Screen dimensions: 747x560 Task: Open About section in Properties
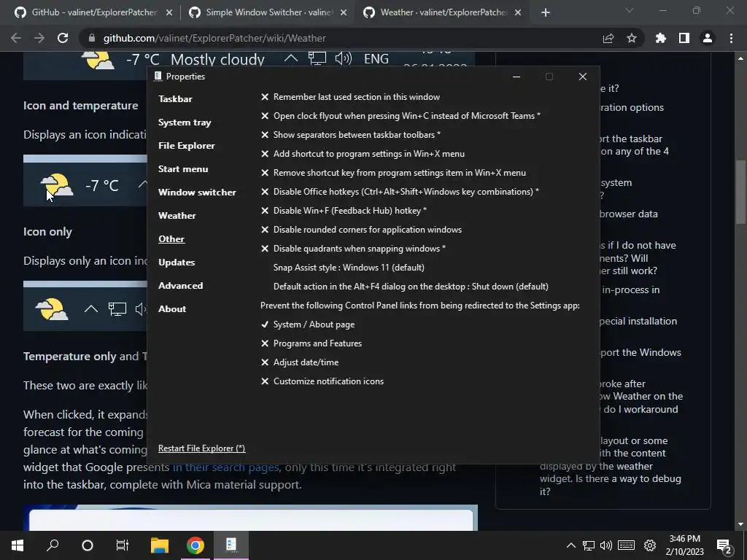[172, 309]
